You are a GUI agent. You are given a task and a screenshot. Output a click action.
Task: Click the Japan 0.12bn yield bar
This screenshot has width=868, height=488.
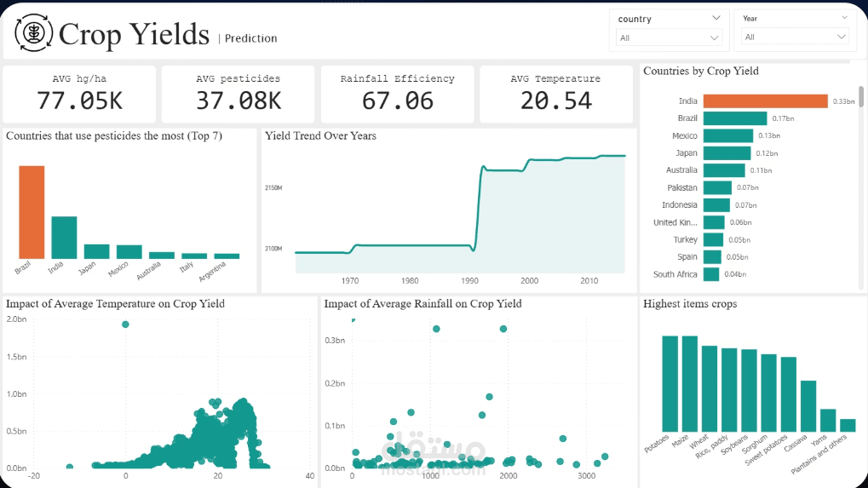point(727,152)
